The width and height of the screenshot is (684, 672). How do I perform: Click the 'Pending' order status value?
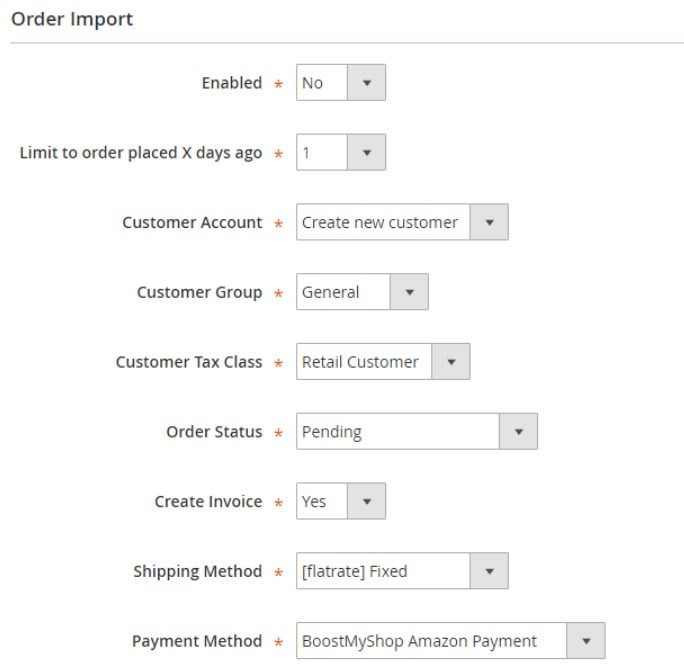click(332, 432)
